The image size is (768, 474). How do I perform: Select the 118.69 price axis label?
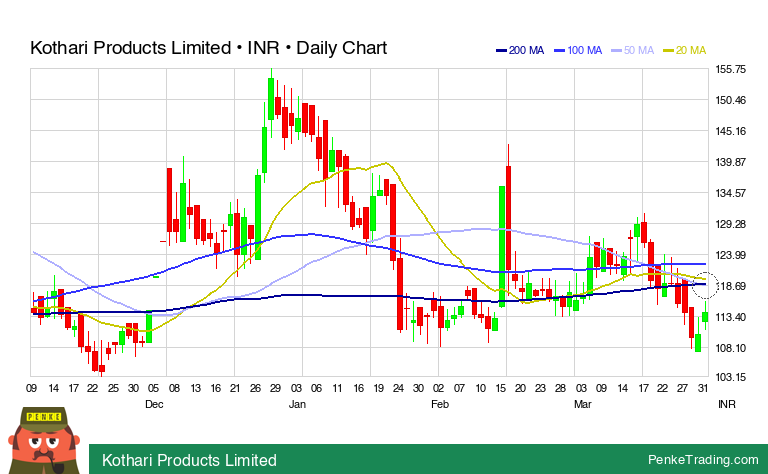pos(731,286)
